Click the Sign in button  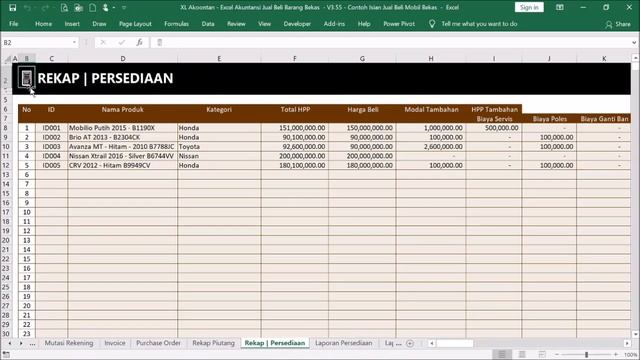click(529, 7)
